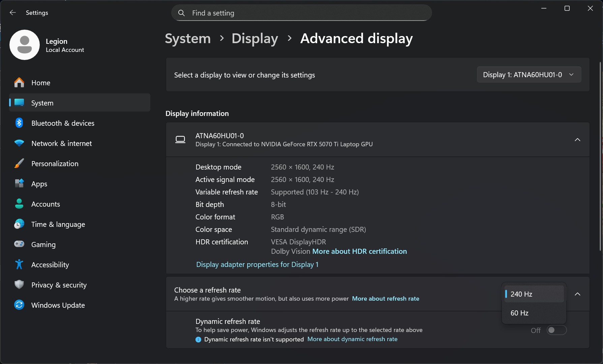The image size is (603, 364).
Task: Go to Display in the breadcrumb path
Action: click(x=254, y=38)
